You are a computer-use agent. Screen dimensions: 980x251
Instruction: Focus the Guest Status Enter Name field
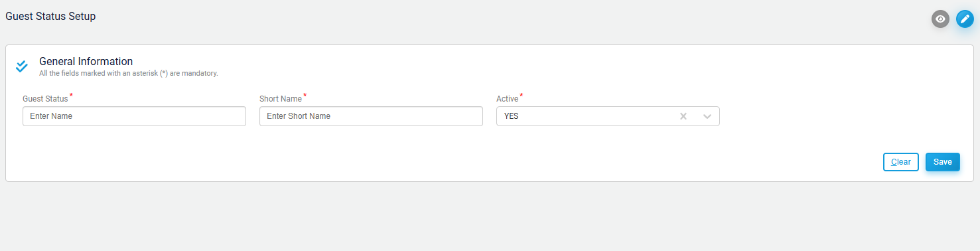(134, 116)
